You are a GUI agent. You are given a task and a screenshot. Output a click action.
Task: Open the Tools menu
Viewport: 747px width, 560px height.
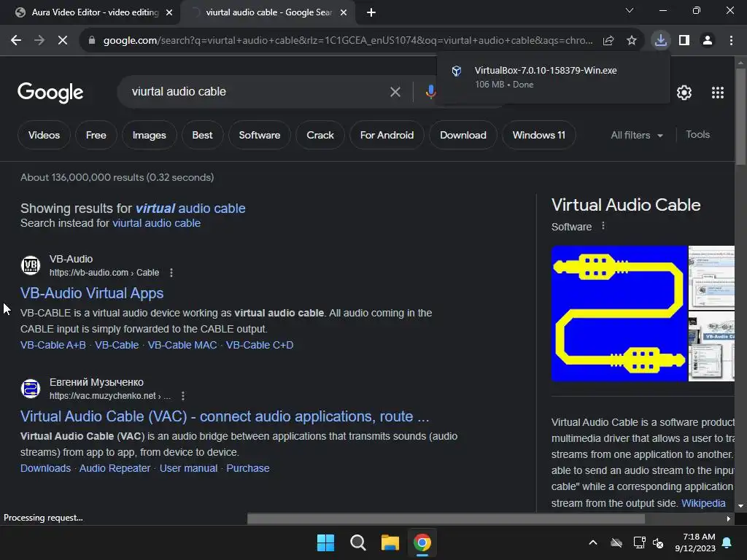click(x=697, y=135)
